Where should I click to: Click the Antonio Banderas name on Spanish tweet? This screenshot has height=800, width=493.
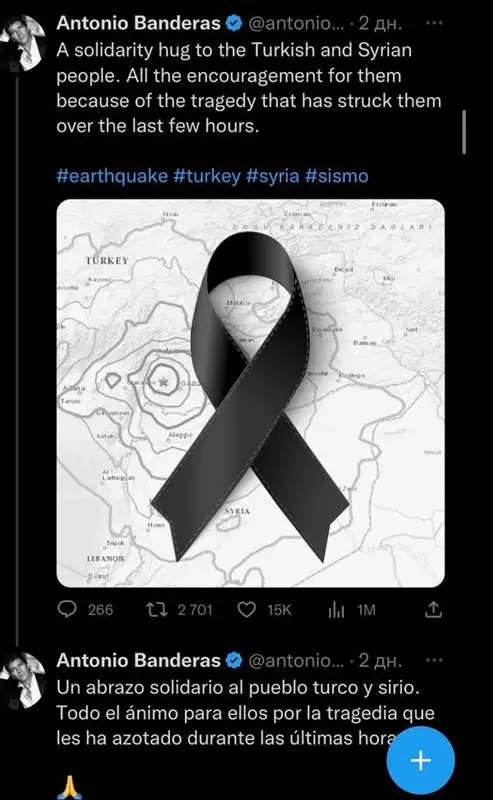point(138,660)
